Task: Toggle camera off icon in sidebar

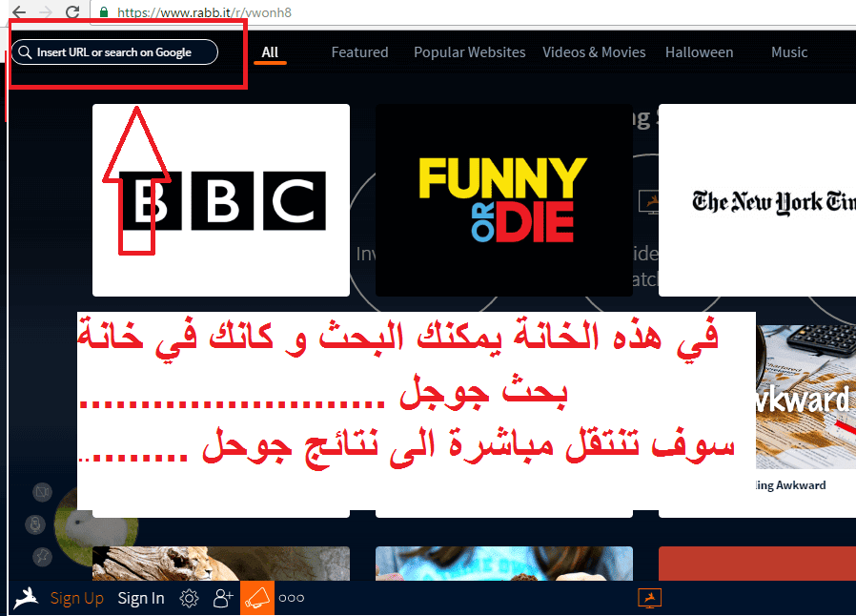Action: (x=42, y=493)
